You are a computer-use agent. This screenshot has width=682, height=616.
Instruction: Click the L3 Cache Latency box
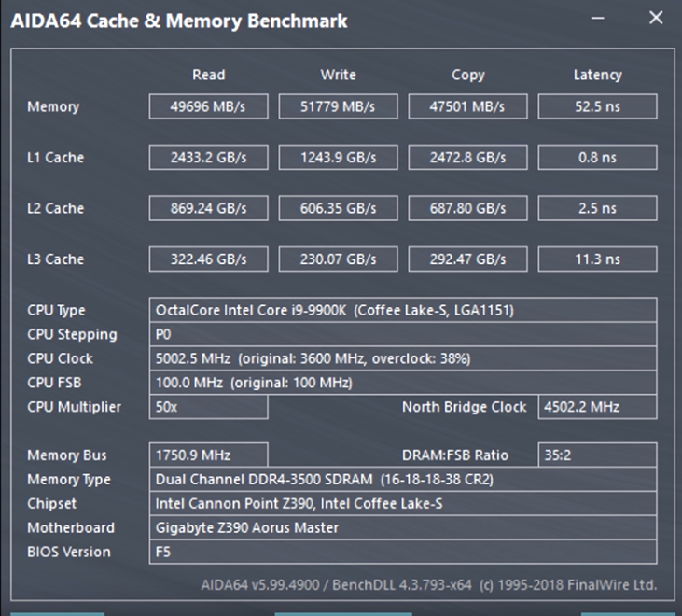[x=597, y=259]
